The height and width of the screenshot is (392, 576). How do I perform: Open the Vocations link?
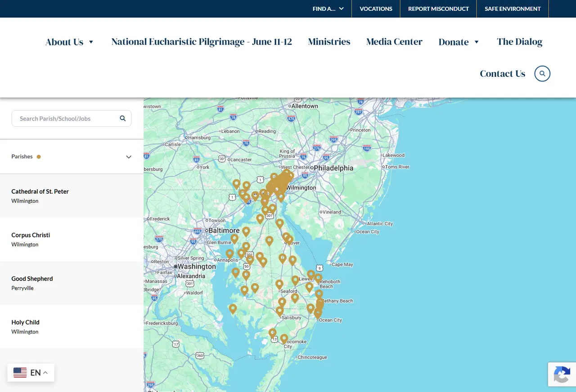[376, 9]
